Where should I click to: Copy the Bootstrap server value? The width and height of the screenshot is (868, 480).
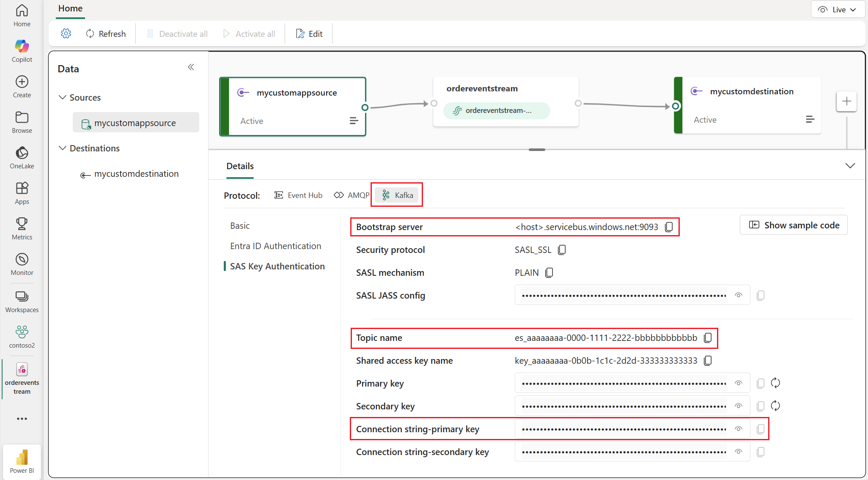[x=669, y=227]
